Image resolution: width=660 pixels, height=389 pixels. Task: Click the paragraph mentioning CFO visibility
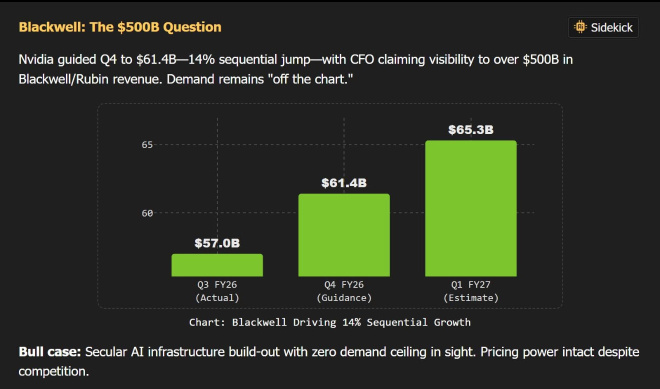(x=295, y=69)
